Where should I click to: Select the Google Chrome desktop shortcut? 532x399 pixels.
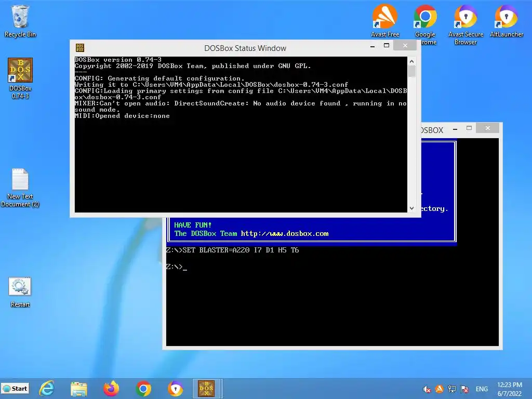(425, 24)
